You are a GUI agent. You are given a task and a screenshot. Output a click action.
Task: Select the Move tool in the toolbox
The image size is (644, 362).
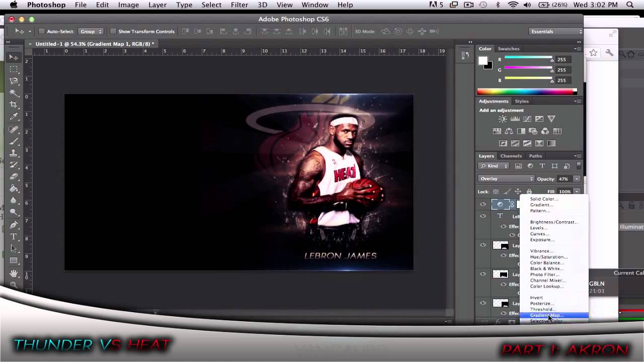click(14, 58)
